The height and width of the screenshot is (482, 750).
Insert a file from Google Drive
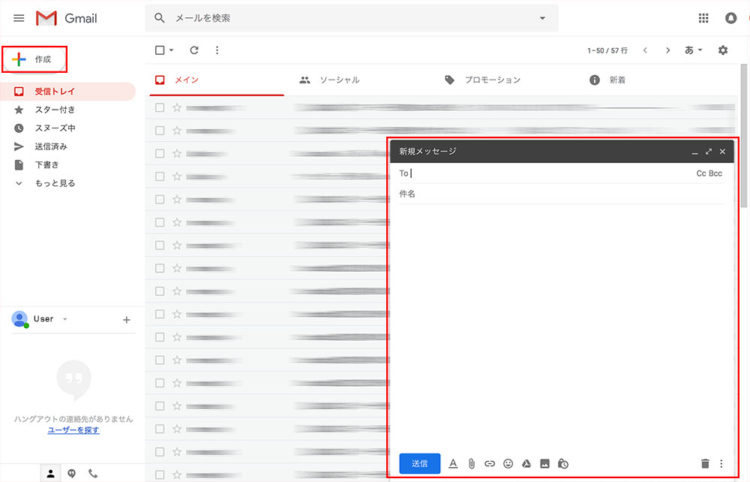pos(526,464)
